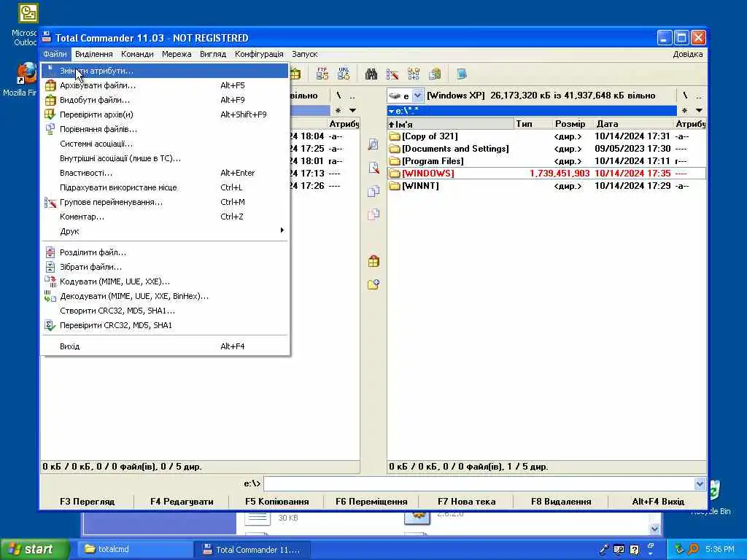The height and width of the screenshot is (560, 747).
Task: Choose Видобути файли menu item
Action: click(165, 100)
